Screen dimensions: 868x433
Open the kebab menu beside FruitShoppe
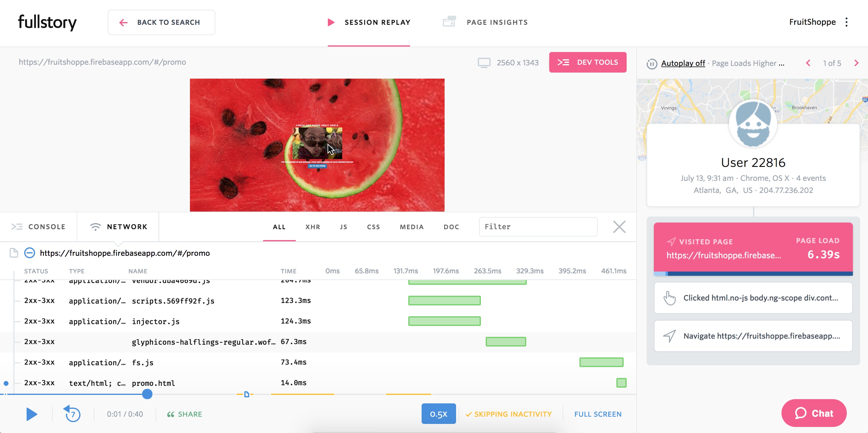847,22
